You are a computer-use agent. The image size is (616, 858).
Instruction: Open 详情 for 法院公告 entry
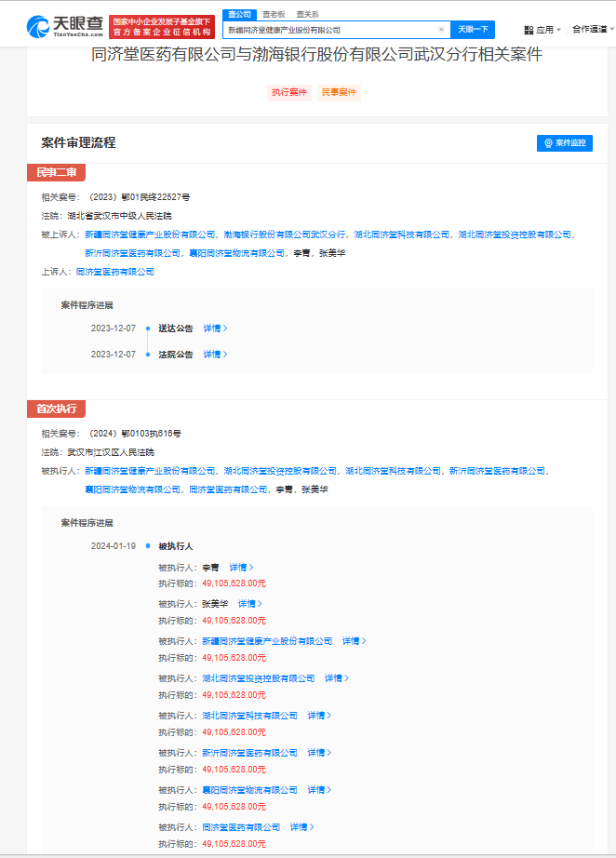pyautogui.click(x=215, y=355)
